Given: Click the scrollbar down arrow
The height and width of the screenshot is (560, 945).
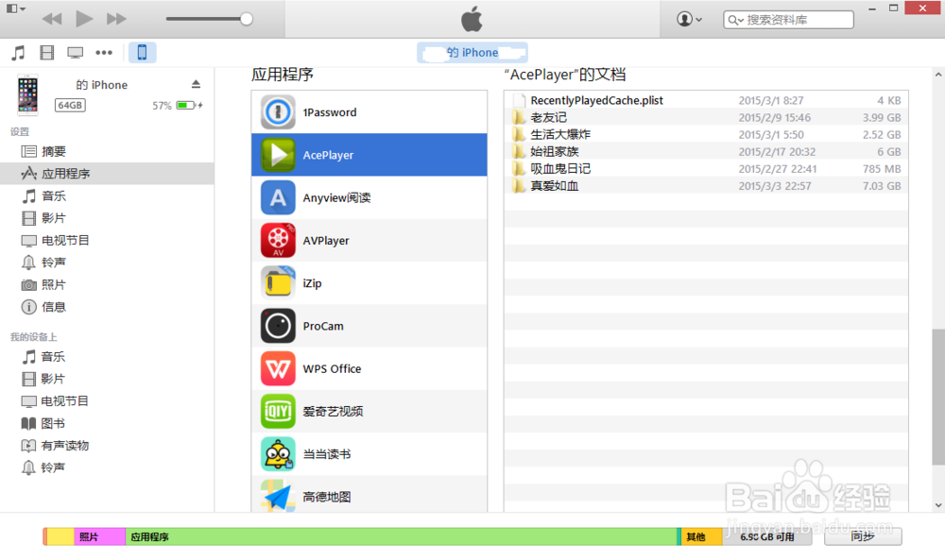Looking at the screenshot, I should (938, 505).
